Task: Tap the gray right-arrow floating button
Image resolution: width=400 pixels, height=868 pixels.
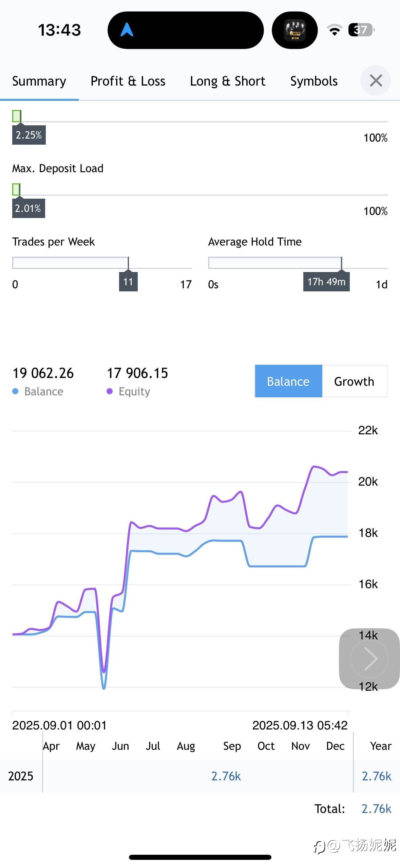Action: tap(369, 658)
